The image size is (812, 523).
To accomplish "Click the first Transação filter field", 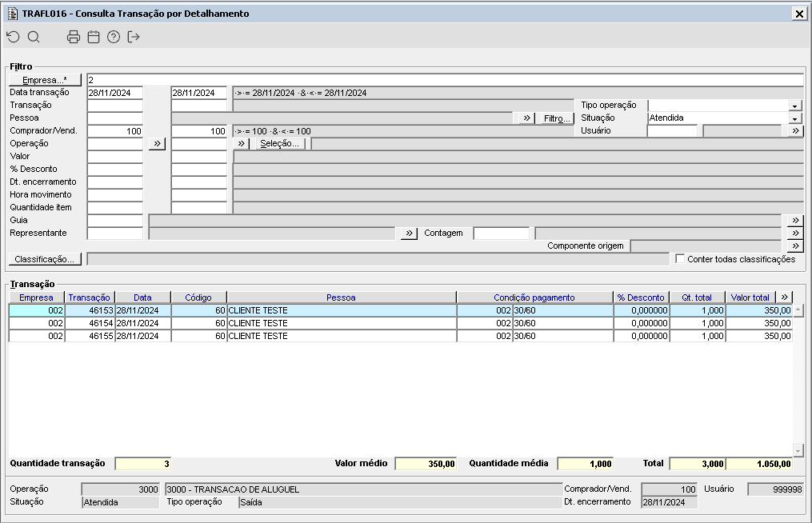I will click(115, 106).
